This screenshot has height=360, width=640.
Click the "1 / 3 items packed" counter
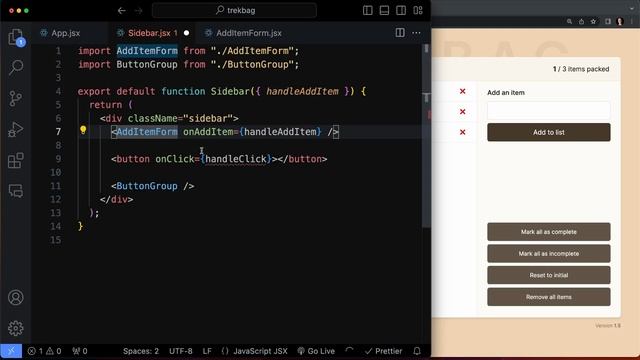(581, 69)
